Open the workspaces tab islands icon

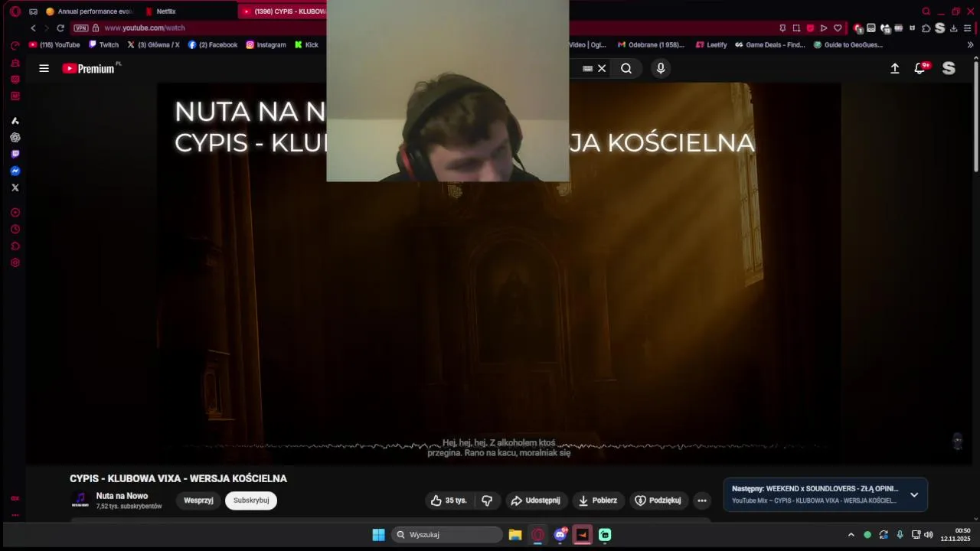click(33, 11)
